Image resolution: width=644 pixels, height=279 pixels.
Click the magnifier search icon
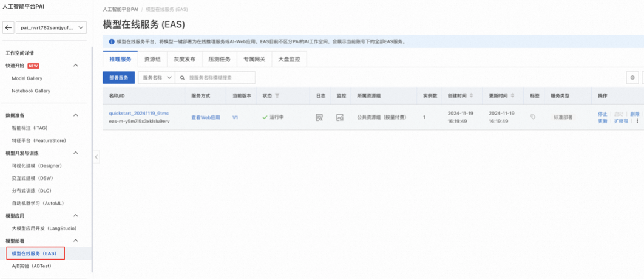[x=182, y=77]
